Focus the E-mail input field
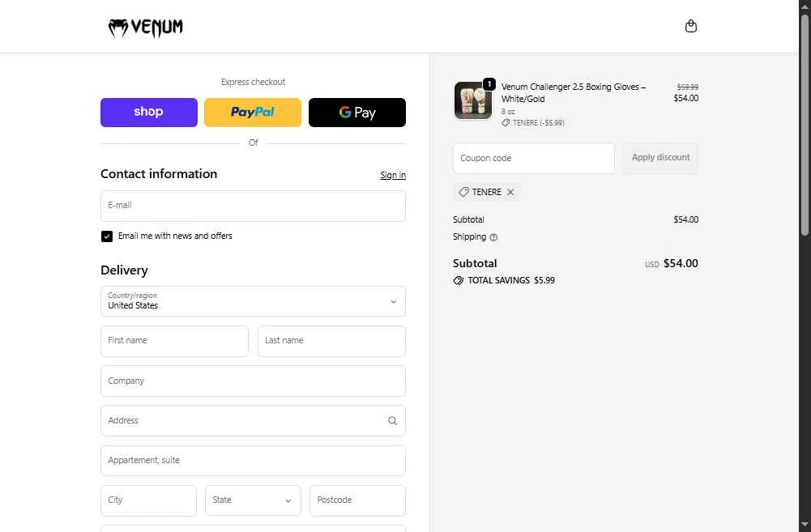 253,206
